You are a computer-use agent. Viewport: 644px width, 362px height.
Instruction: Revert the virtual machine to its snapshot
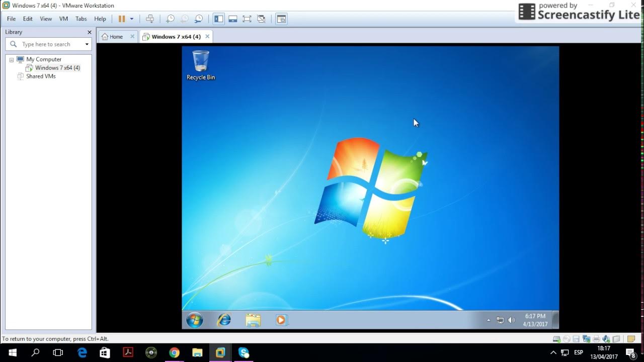tap(184, 19)
